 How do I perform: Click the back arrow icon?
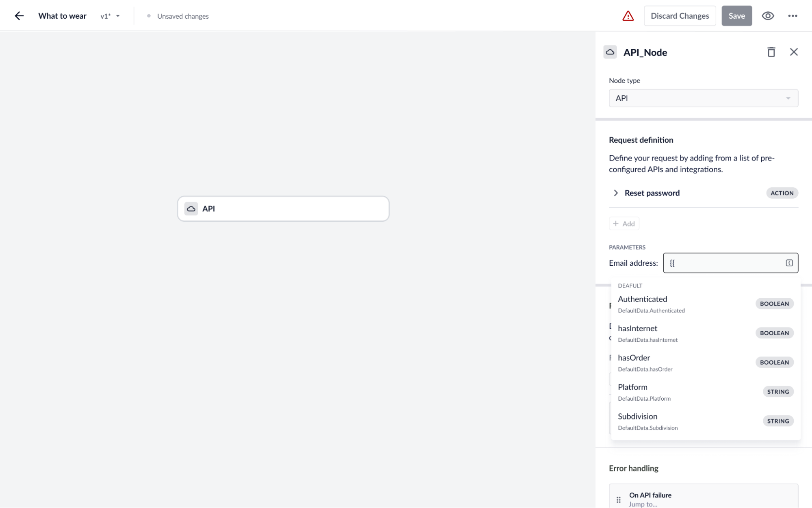pos(19,16)
